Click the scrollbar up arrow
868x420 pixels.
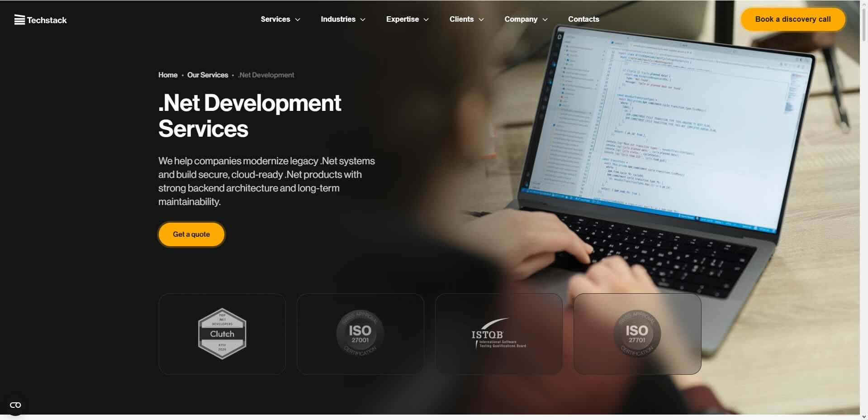point(864,4)
